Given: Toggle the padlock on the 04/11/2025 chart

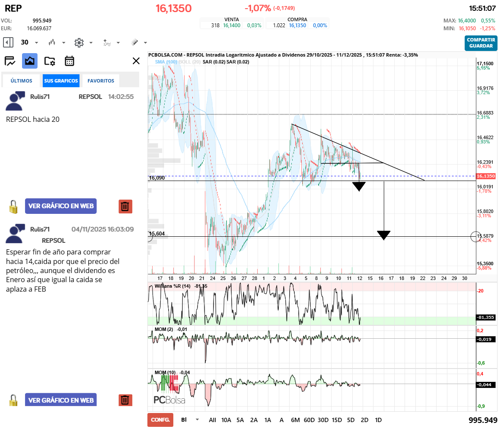Looking at the screenshot, I should [14, 400].
